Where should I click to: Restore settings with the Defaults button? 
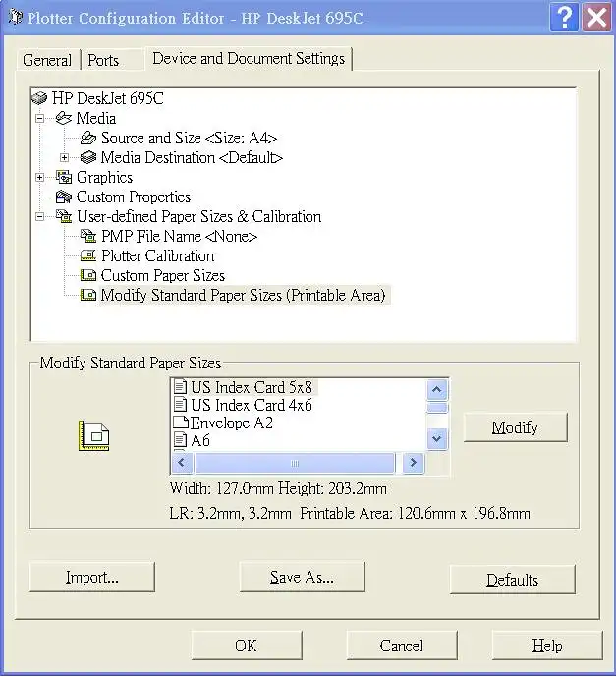pyautogui.click(x=513, y=580)
